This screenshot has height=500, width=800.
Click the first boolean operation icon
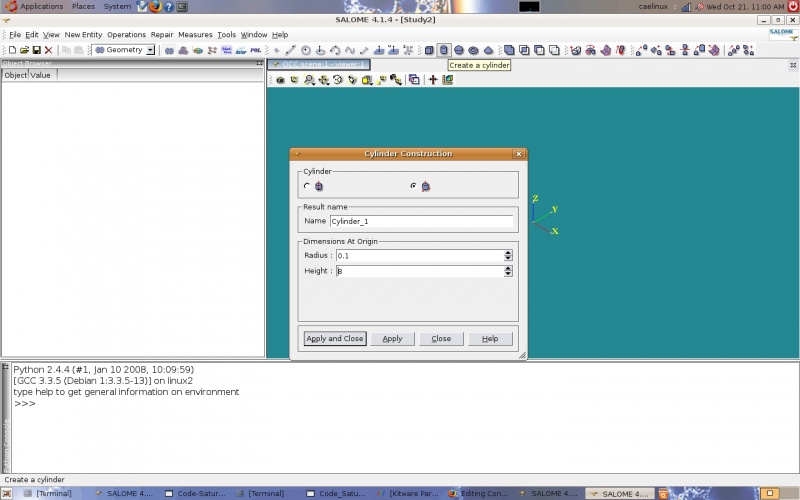(x=509, y=50)
